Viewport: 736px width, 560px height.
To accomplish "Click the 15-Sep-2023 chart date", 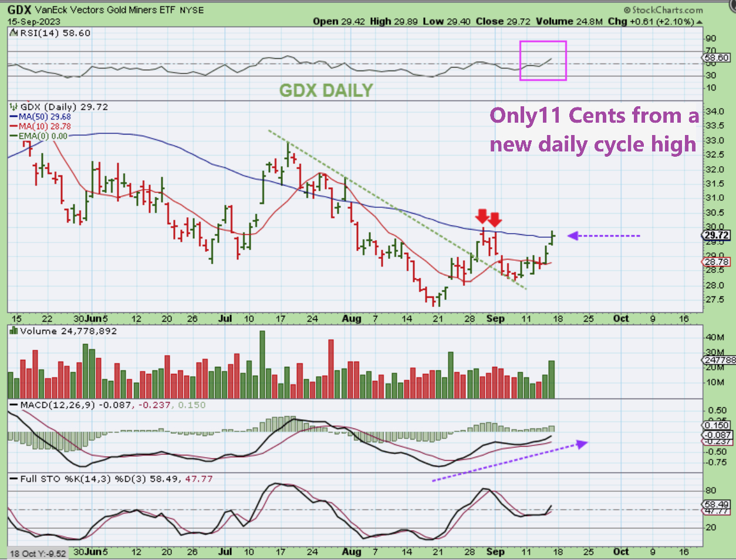I will (x=34, y=22).
